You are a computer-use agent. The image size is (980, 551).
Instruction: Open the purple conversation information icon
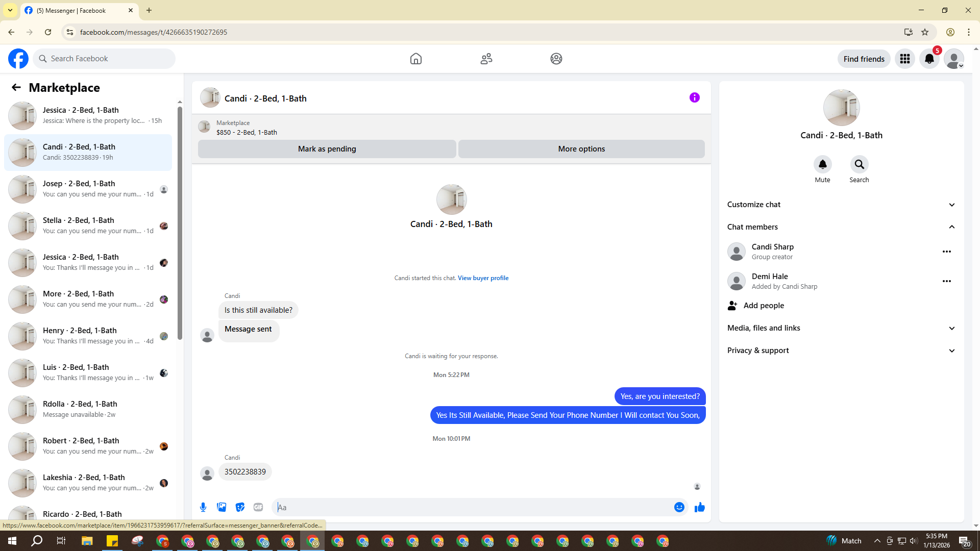pos(694,97)
